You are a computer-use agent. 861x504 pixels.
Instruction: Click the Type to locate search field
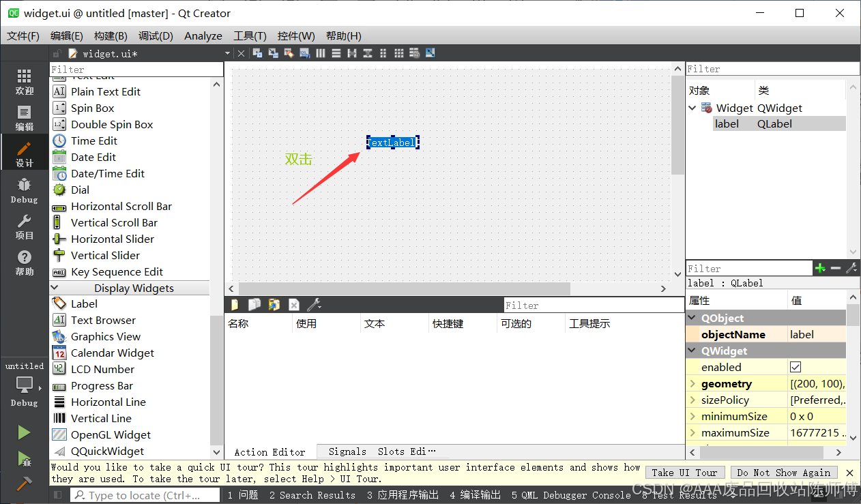[x=145, y=495]
